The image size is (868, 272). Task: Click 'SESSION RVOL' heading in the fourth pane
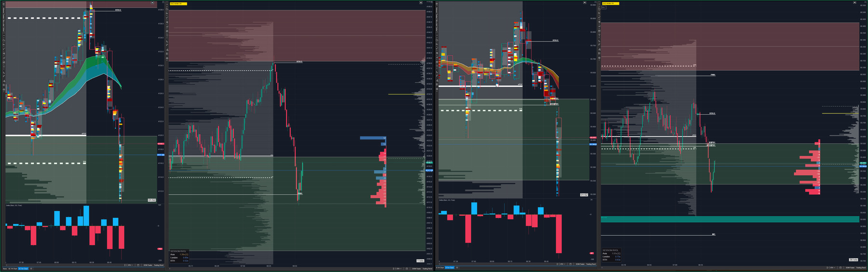coord(610,250)
